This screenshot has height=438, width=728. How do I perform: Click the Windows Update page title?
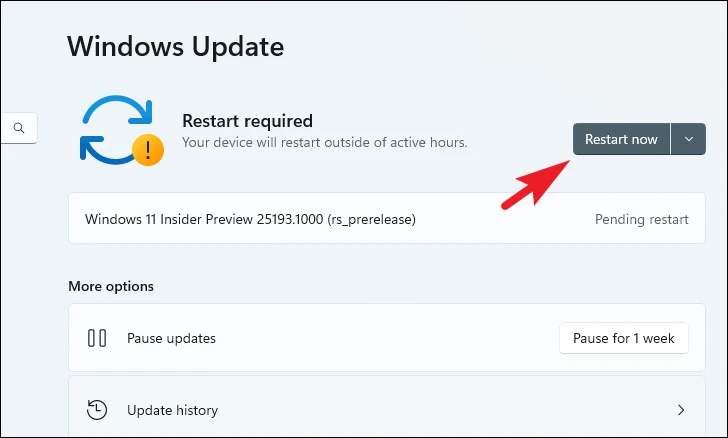pyautogui.click(x=176, y=47)
